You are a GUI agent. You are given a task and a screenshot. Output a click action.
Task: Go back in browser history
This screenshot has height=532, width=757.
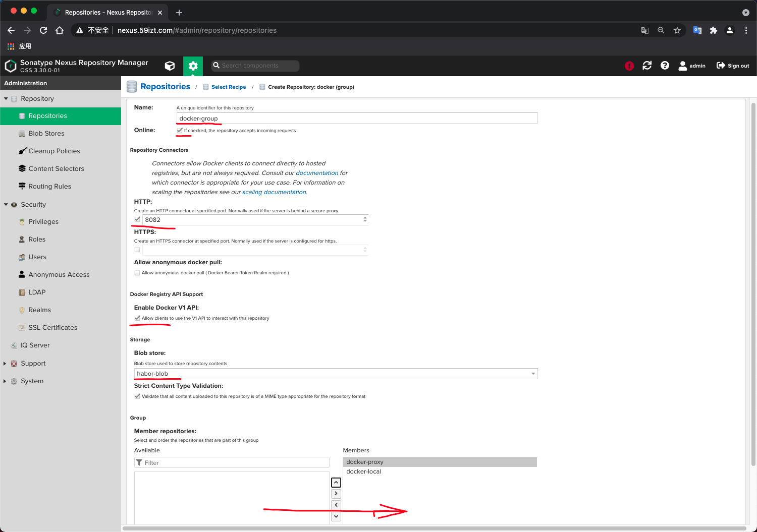pos(11,30)
